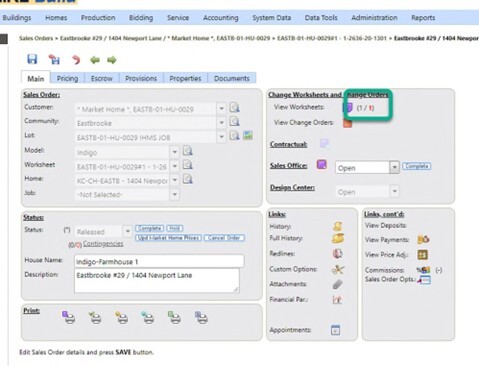The height and width of the screenshot is (366, 479).
Task: Switch to the Pricing tab
Action: pyautogui.click(x=67, y=78)
